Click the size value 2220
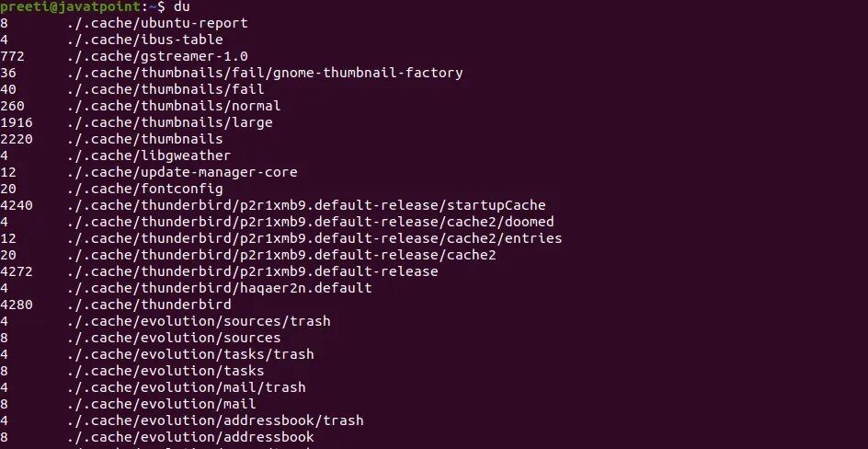 (16, 139)
